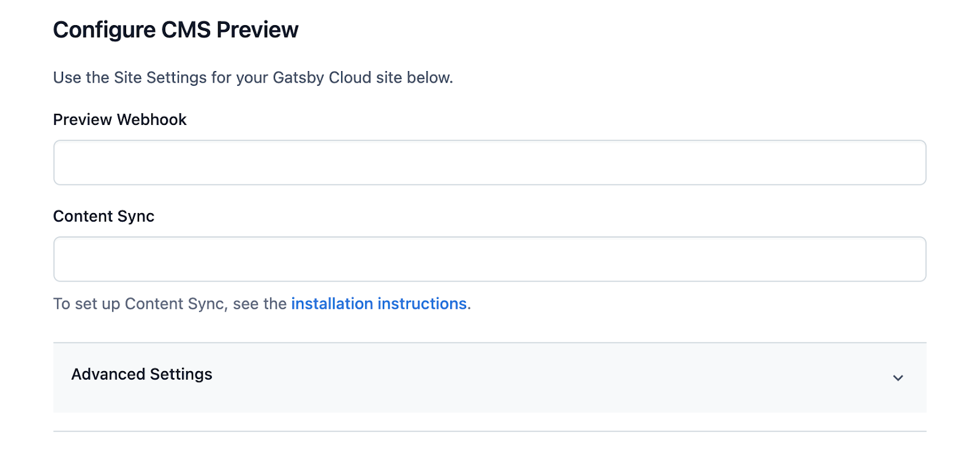Click the Configure CMS Preview heading
The width and height of the screenshot is (980, 466).
176,29
